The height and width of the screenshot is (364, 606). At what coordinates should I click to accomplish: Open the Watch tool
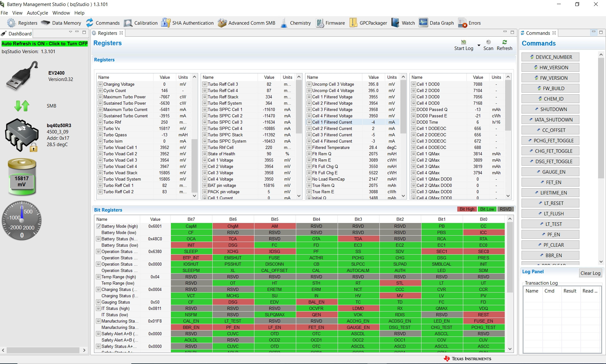[403, 23]
